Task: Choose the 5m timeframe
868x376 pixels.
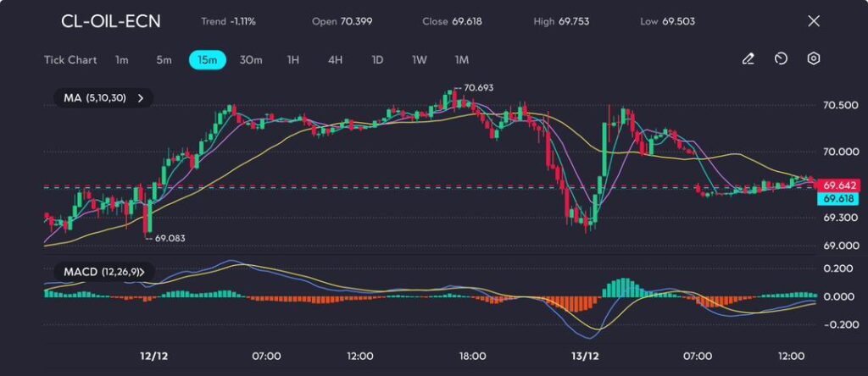Action: point(164,60)
